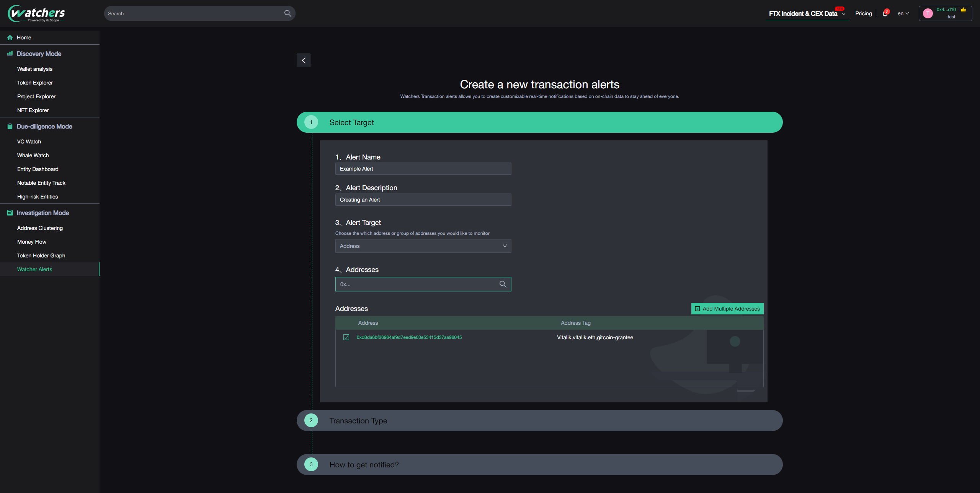This screenshot has height=493, width=980.
Task: Click the pink user avatar icon
Action: pyautogui.click(x=928, y=13)
